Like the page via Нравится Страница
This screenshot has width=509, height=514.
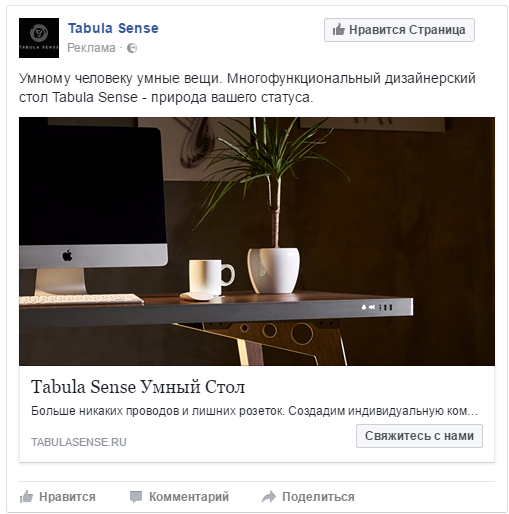[399, 30]
